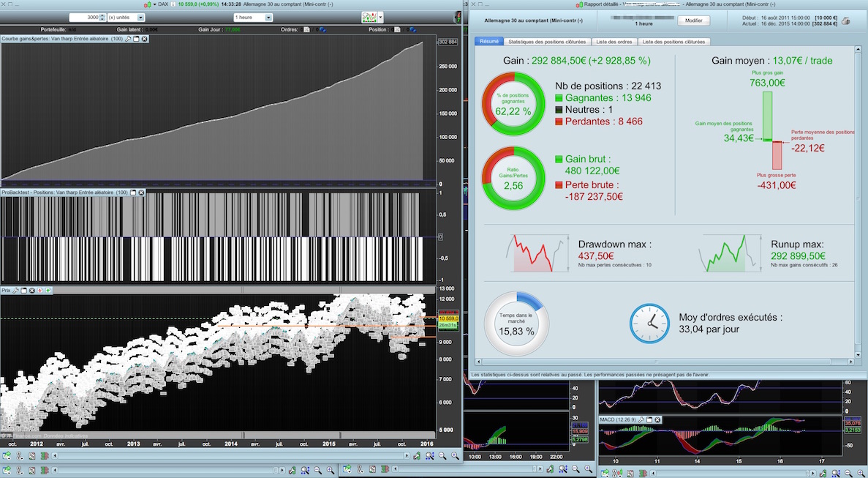The height and width of the screenshot is (478, 868).
Task: Maximize the Courbe gains&pertes panel
Action: [x=136, y=38]
